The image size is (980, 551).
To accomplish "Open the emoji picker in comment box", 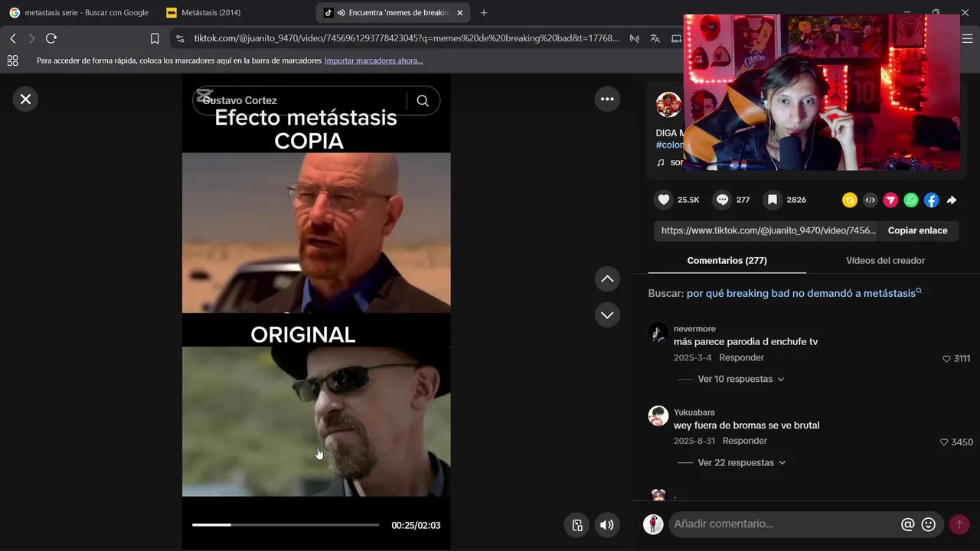I will [x=929, y=524].
